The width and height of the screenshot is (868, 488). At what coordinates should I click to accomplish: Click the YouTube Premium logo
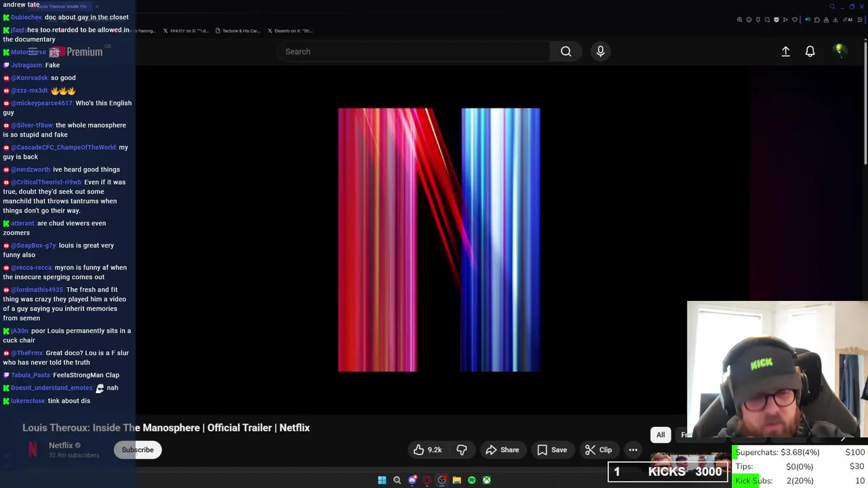[76, 52]
